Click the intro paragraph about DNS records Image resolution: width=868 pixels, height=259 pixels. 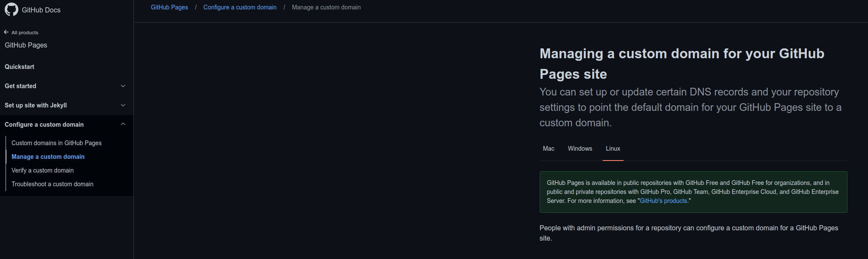(691, 107)
